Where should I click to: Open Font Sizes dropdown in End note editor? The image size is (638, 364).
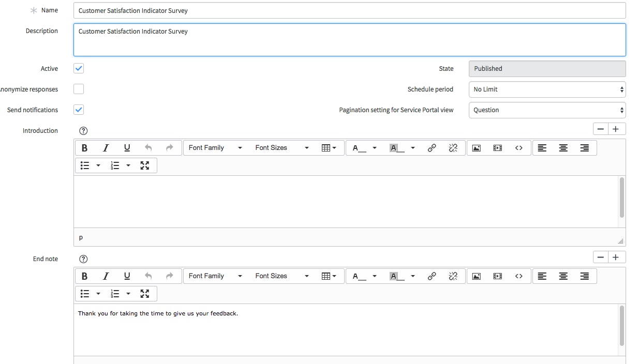coord(281,276)
